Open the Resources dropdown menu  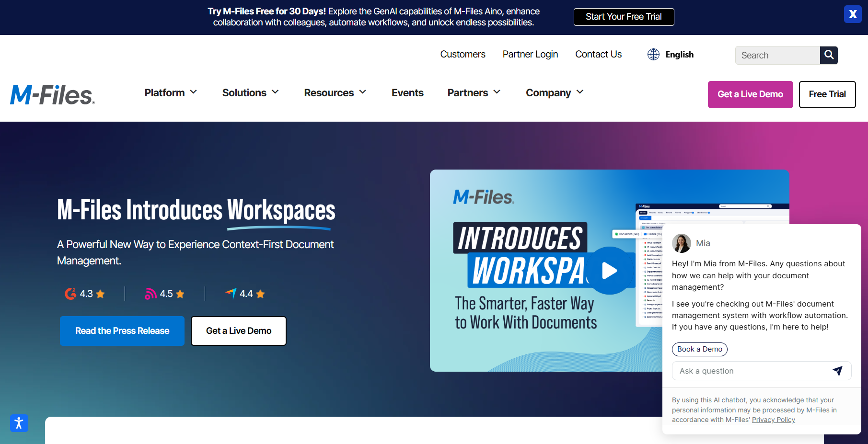tap(335, 92)
